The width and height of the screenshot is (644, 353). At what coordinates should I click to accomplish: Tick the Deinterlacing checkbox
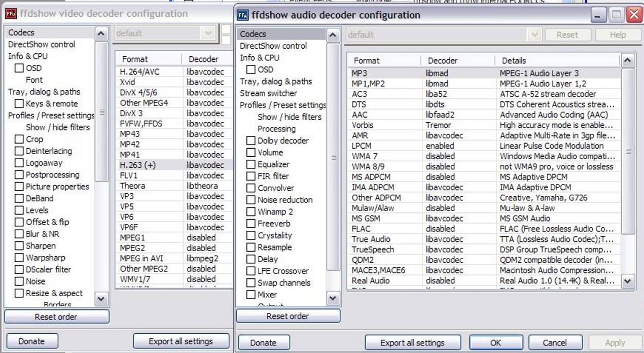(19, 151)
